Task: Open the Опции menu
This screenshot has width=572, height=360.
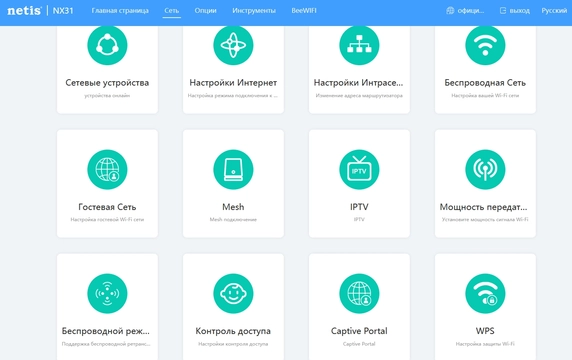Action: (x=205, y=11)
